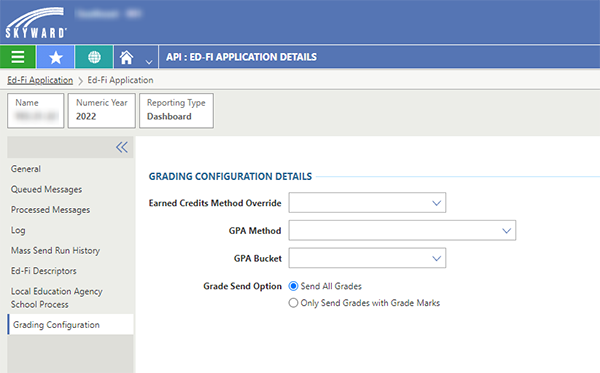
Task: Expand the home dropdown chevron
Action: click(x=149, y=62)
